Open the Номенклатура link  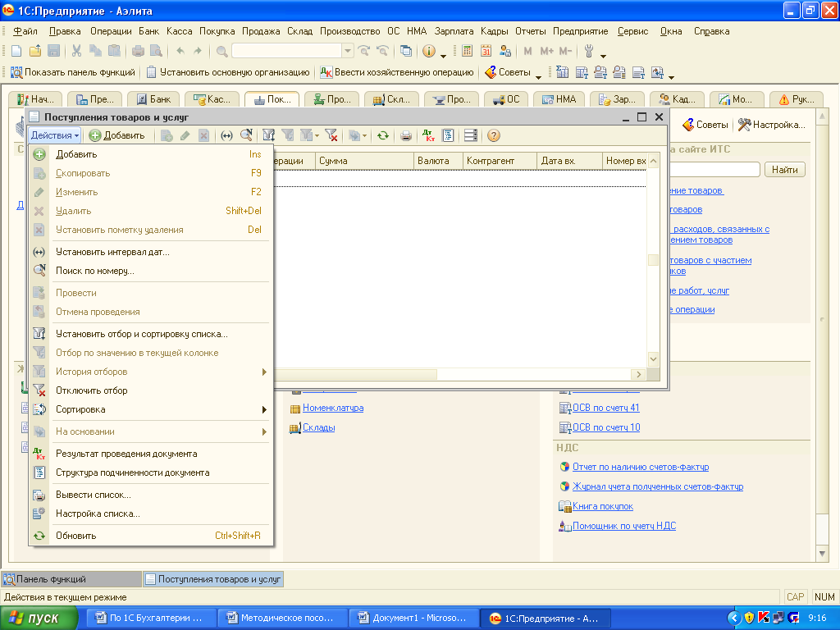pyautogui.click(x=333, y=408)
